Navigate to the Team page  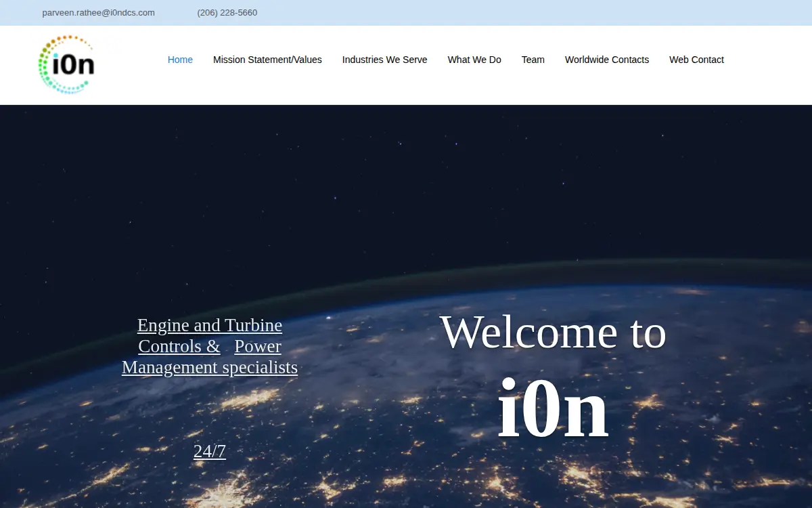533,60
